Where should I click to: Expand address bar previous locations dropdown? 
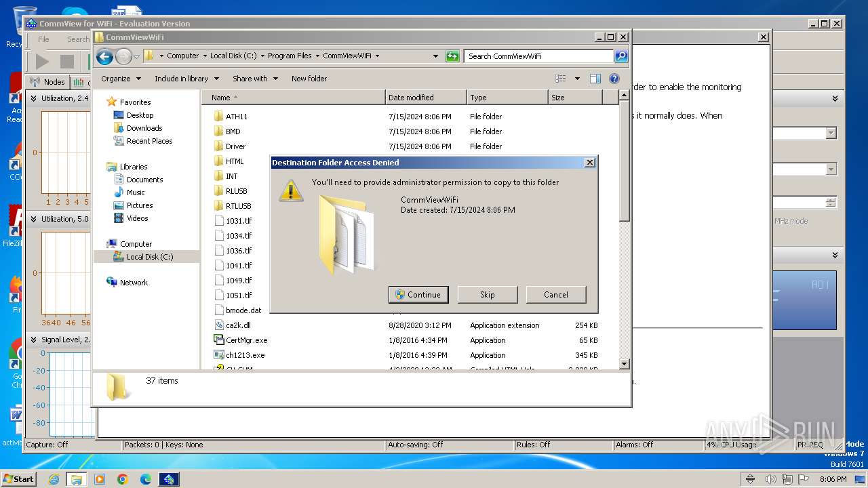(435, 56)
